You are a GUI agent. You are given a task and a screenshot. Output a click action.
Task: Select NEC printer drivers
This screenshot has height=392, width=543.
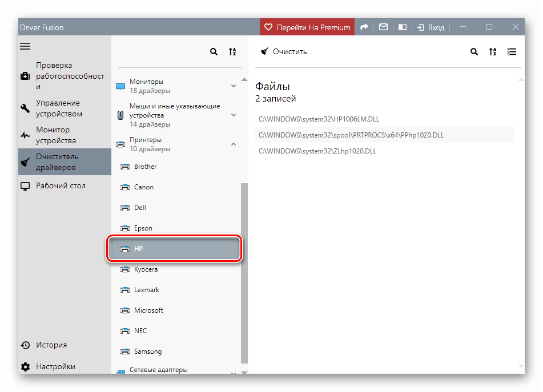pyautogui.click(x=176, y=331)
